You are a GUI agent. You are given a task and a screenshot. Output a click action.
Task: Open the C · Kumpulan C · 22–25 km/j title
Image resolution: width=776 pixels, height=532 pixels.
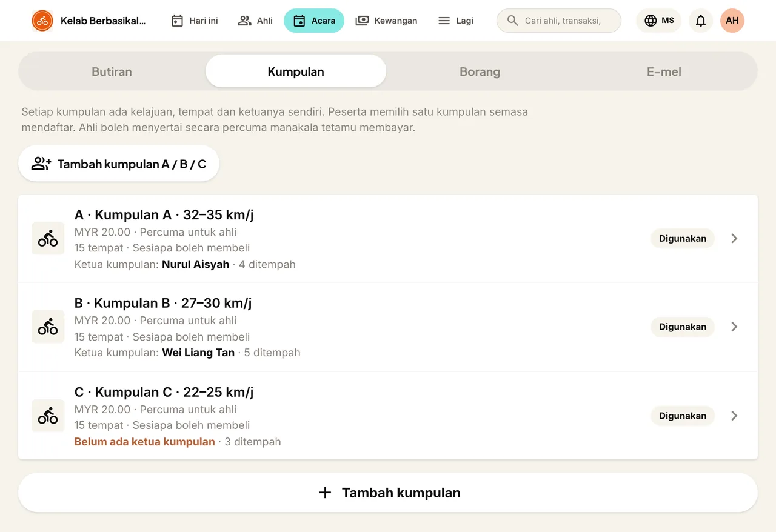click(x=164, y=392)
